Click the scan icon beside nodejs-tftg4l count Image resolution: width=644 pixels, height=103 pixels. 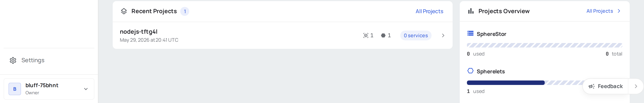(366, 35)
